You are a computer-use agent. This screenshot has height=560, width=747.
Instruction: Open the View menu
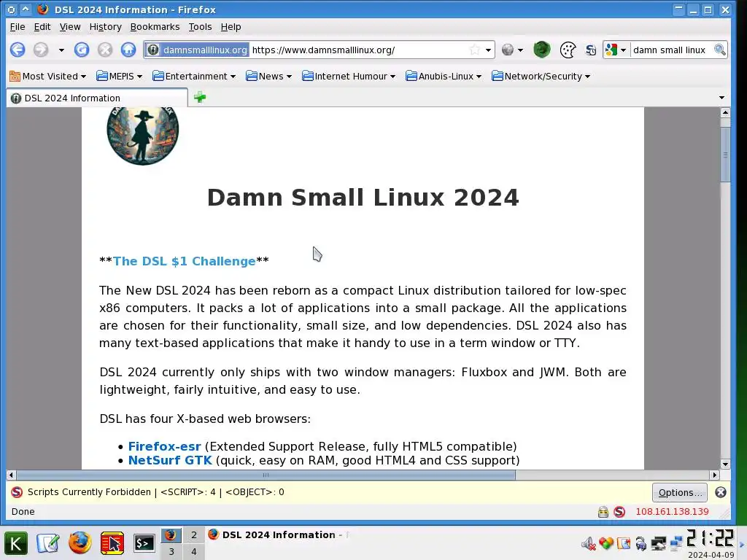tap(70, 27)
